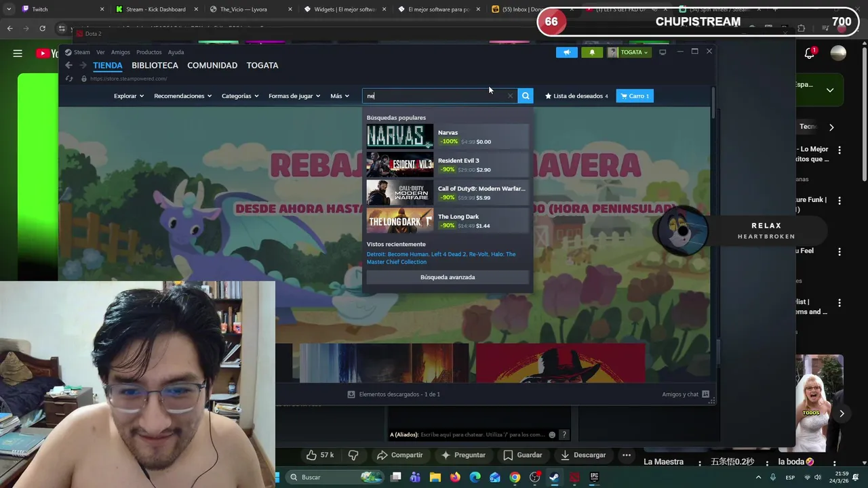Click Descargar under the YouTube video
868x488 pixels.
[x=583, y=455]
